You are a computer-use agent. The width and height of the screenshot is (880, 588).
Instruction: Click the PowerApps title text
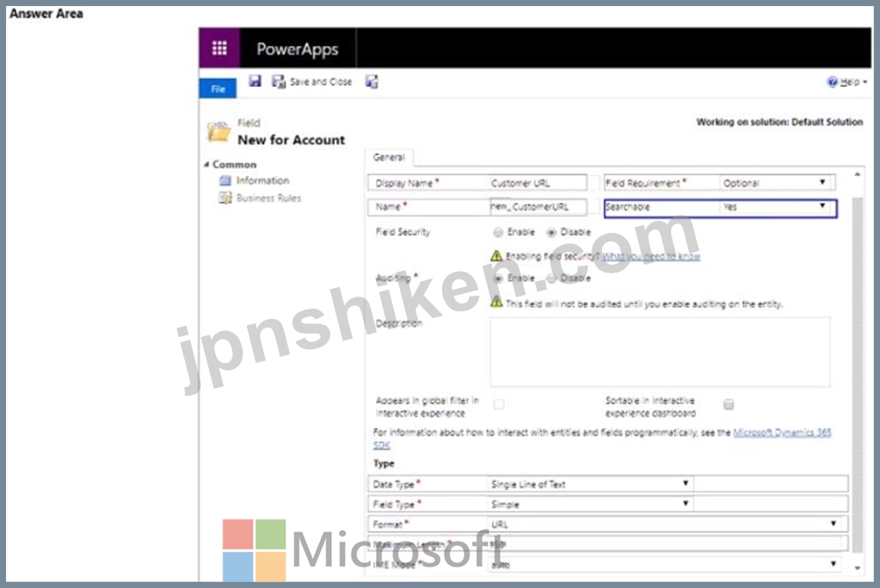(x=298, y=49)
